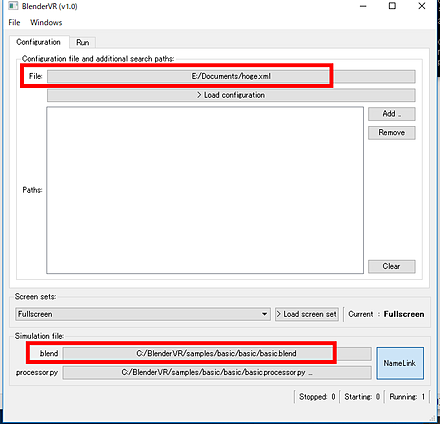The width and height of the screenshot is (440, 424).
Task: Maximize the BlenderVR window
Action: tap(392, 6)
